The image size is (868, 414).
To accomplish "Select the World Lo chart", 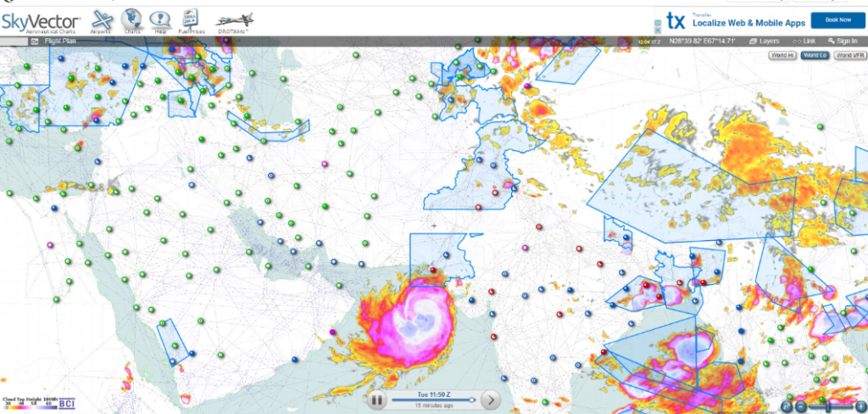I will pos(815,55).
